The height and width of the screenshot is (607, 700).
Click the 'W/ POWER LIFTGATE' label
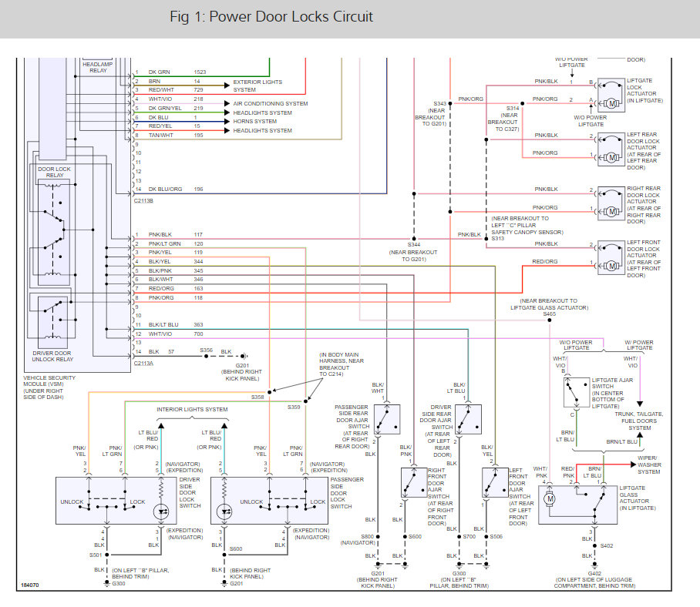tap(639, 345)
